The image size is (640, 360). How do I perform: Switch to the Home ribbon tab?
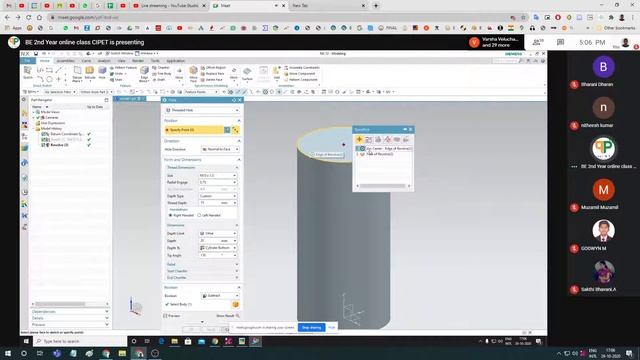pyautogui.click(x=44, y=60)
